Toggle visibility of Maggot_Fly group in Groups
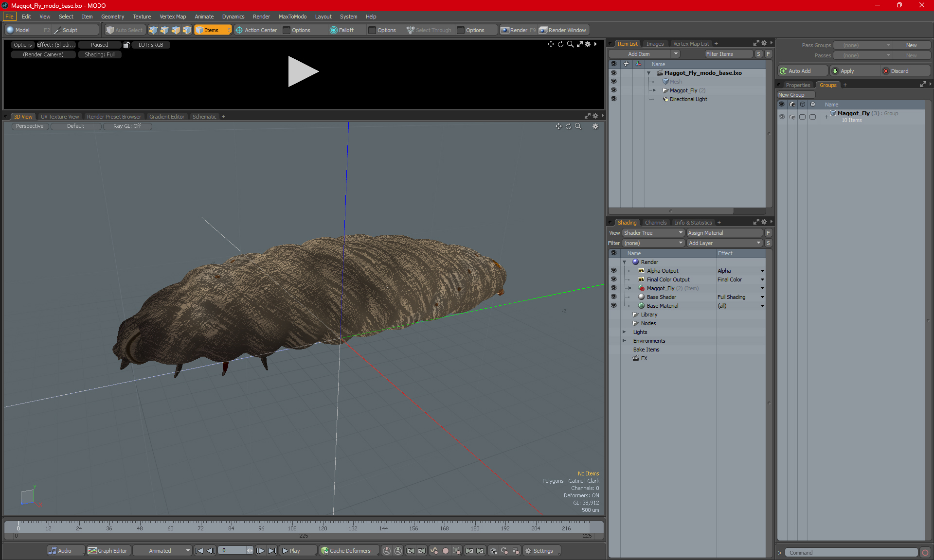This screenshot has height=560, width=934. tap(782, 117)
